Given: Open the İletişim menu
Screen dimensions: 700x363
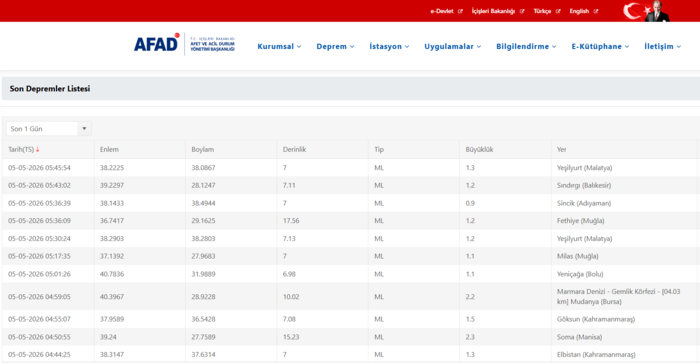Looking at the screenshot, I should 662,46.
